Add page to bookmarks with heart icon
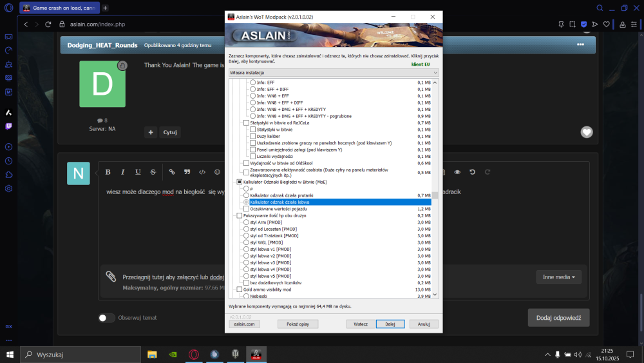The image size is (644, 363). (606, 25)
